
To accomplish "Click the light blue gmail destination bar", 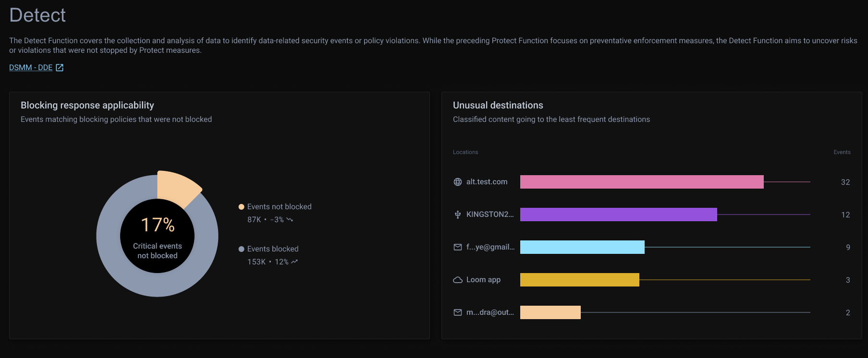I will (x=582, y=247).
